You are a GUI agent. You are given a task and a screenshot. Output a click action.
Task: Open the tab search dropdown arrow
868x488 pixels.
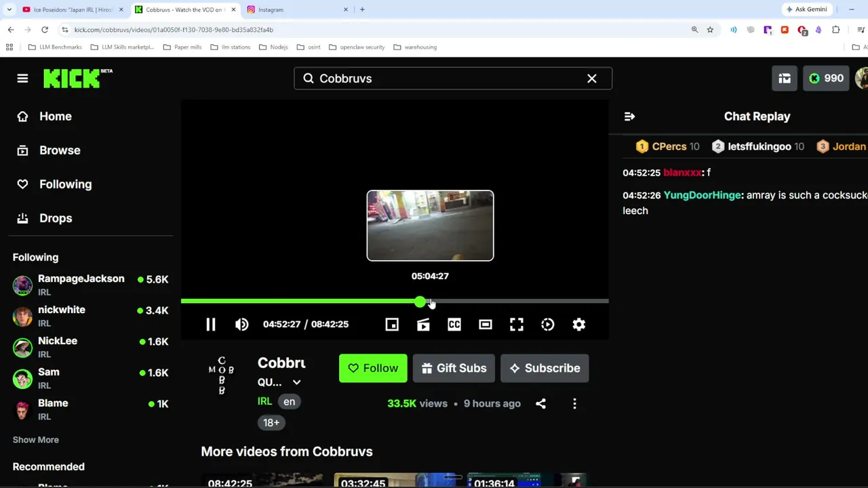click(x=9, y=9)
